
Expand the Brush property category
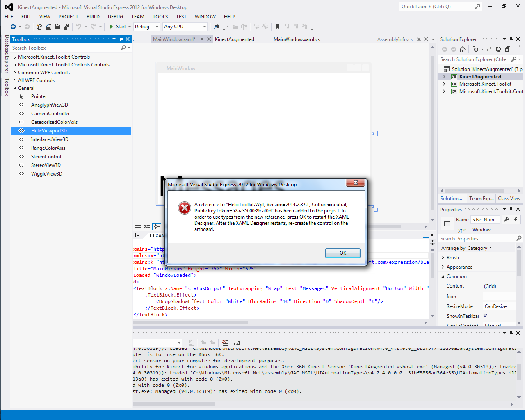(x=443, y=258)
